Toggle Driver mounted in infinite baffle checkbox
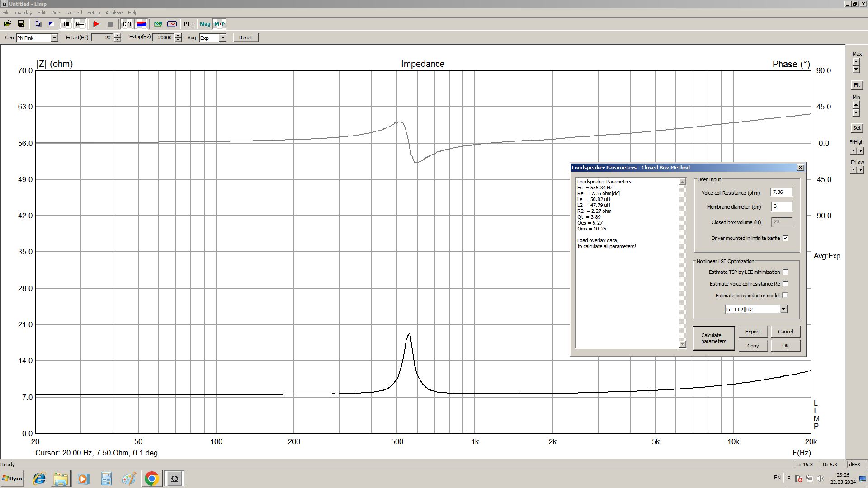 (x=785, y=238)
